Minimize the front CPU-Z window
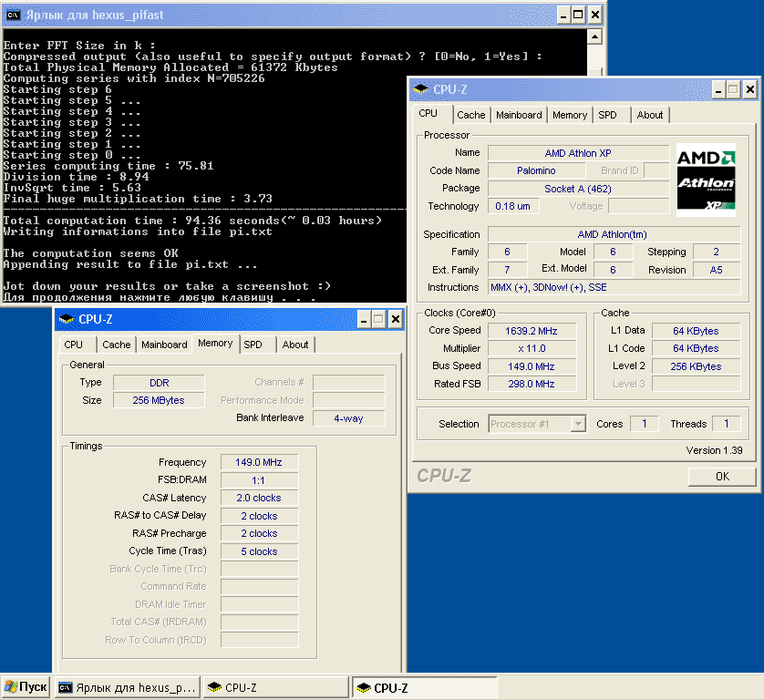The width and height of the screenshot is (764, 700). (718, 89)
